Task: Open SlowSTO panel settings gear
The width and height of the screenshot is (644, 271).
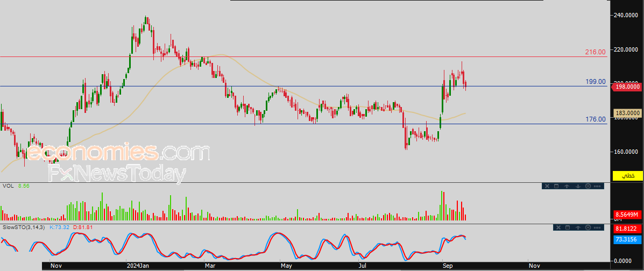Action: tap(588, 227)
